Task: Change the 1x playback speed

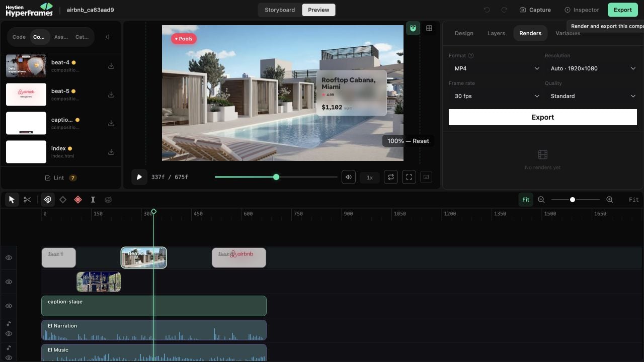Action: [x=370, y=177]
